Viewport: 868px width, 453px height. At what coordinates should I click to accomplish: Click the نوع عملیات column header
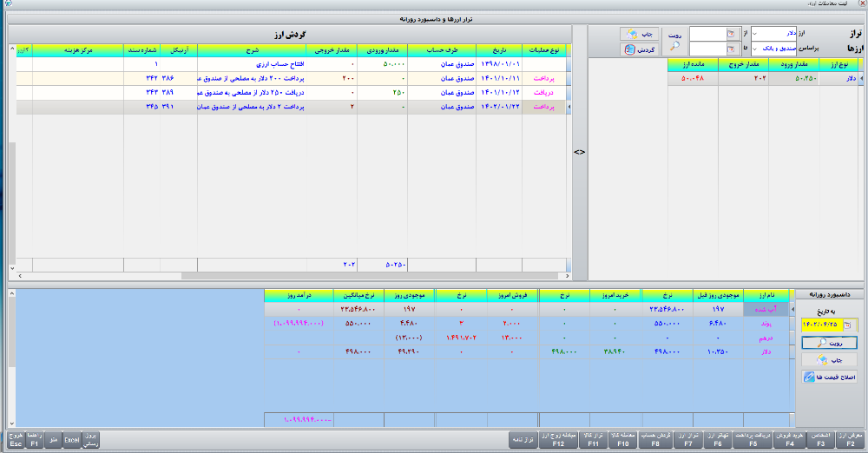543,50
